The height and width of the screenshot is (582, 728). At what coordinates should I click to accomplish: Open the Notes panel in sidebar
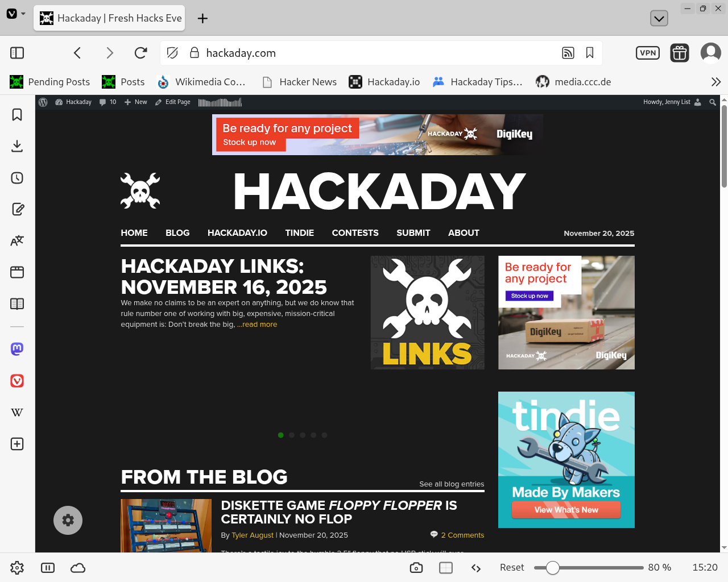pyautogui.click(x=17, y=209)
